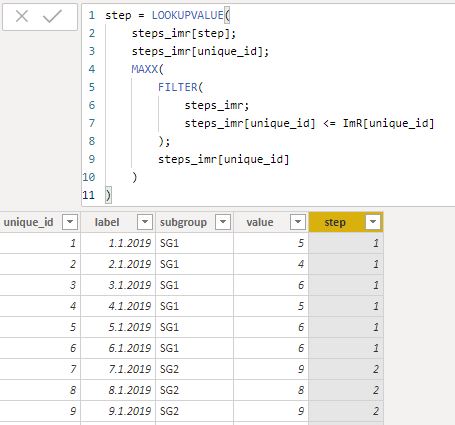The width and height of the screenshot is (455, 425).
Task: Click label cell 4.1.2019
Action: (118, 306)
